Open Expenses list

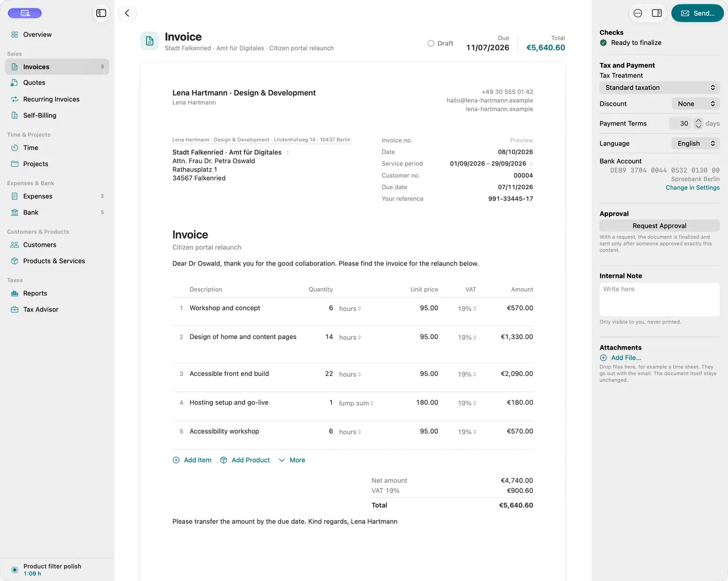click(x=57, y=196)
